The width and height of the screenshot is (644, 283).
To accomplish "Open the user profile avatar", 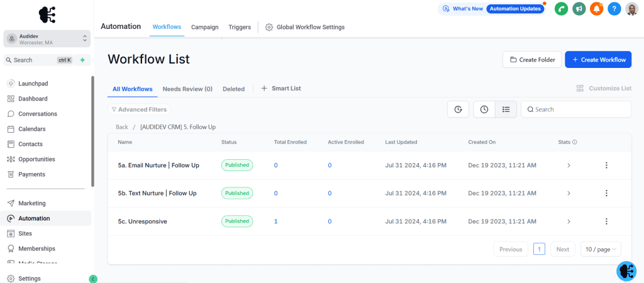I will 631,9.
